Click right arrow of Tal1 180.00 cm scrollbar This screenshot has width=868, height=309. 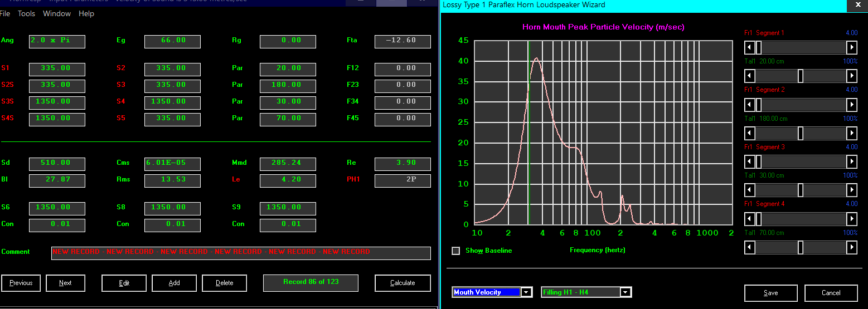point(852,133)
